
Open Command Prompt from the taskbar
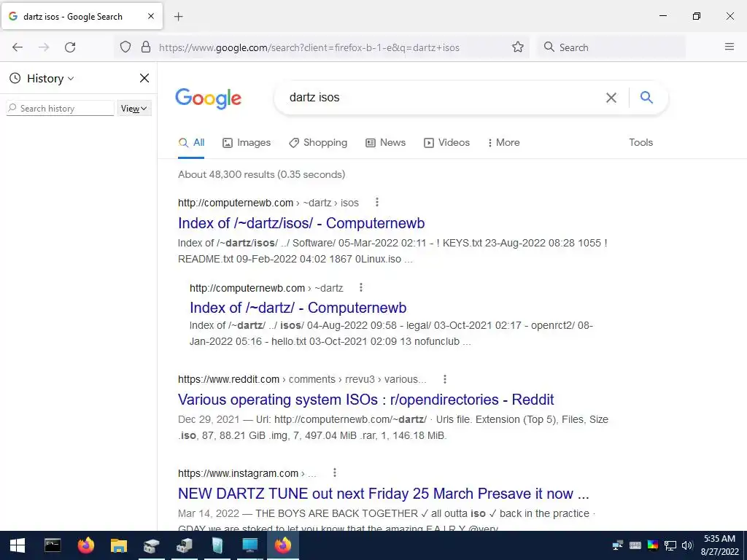point(53,545)
